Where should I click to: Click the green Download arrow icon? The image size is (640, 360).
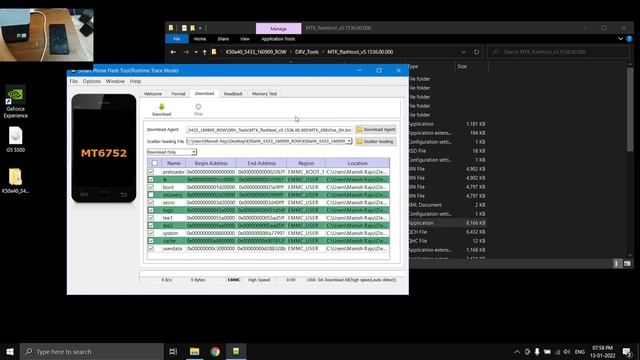pos(162,107)
